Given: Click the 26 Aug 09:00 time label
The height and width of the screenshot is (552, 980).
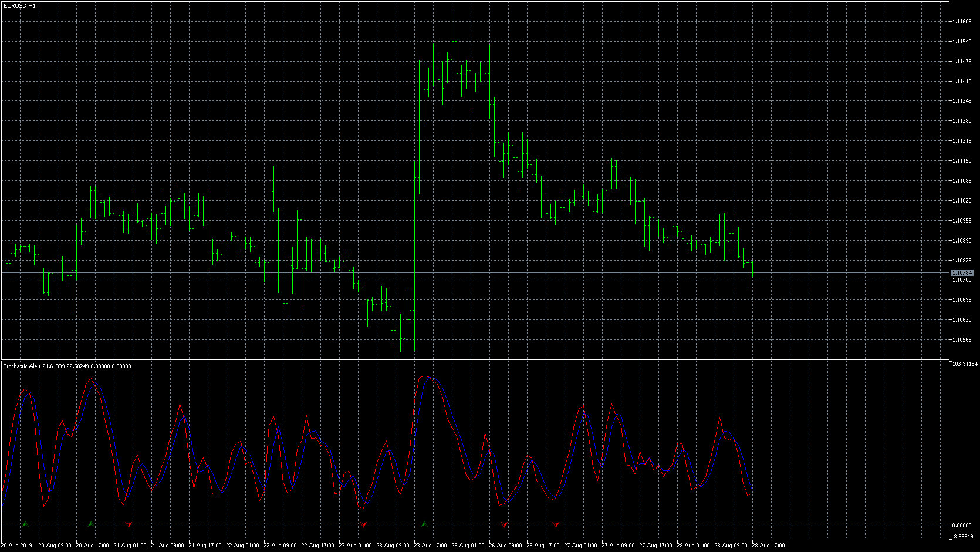Looking at the screenshot, I should 505,546.
